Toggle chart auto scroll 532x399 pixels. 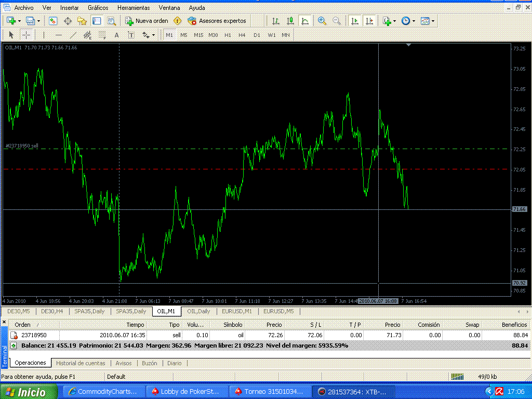(355, 21)
